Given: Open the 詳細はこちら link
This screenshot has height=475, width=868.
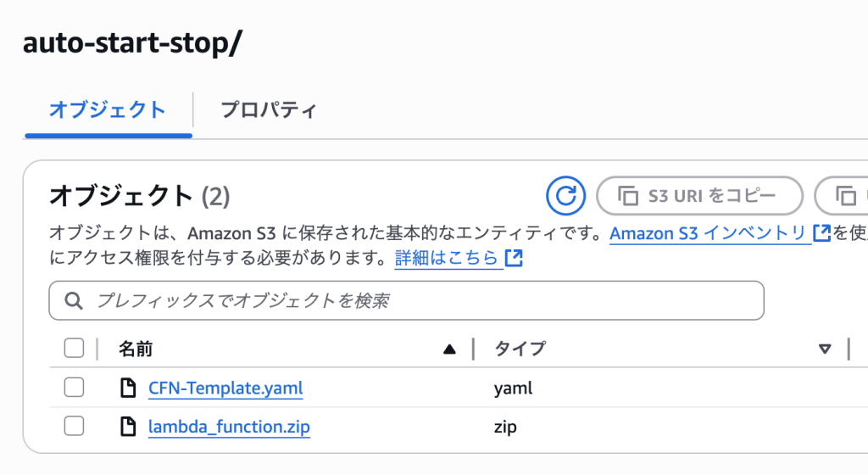Looking at the screenshot, I should tap(447, 258).
